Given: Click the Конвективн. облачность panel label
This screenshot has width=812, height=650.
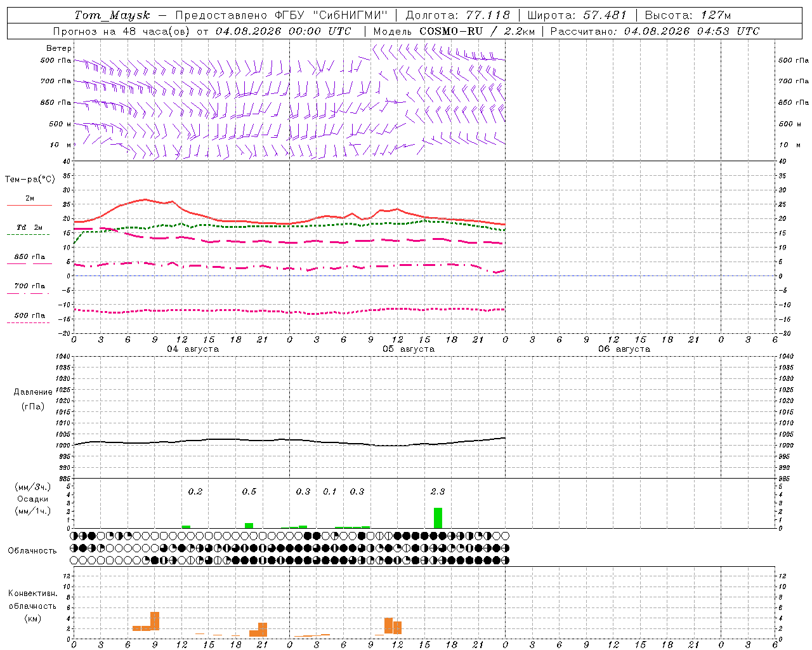Looking at the screenshot, I should pyautogui.click(x=32, y=606).
